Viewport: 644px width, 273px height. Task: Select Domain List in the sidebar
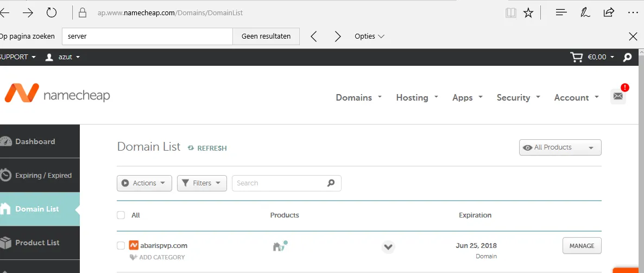click(x=40, y=209)
